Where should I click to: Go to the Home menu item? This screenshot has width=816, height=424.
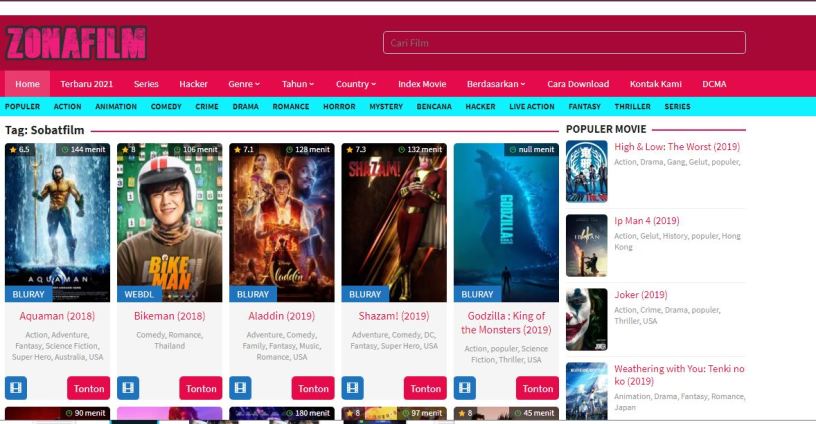coord(27,84)
